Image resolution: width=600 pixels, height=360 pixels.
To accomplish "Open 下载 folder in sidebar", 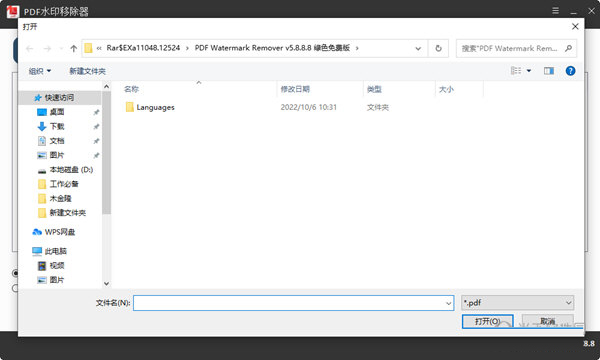I will pyautogui.click(x=57, y=126).
